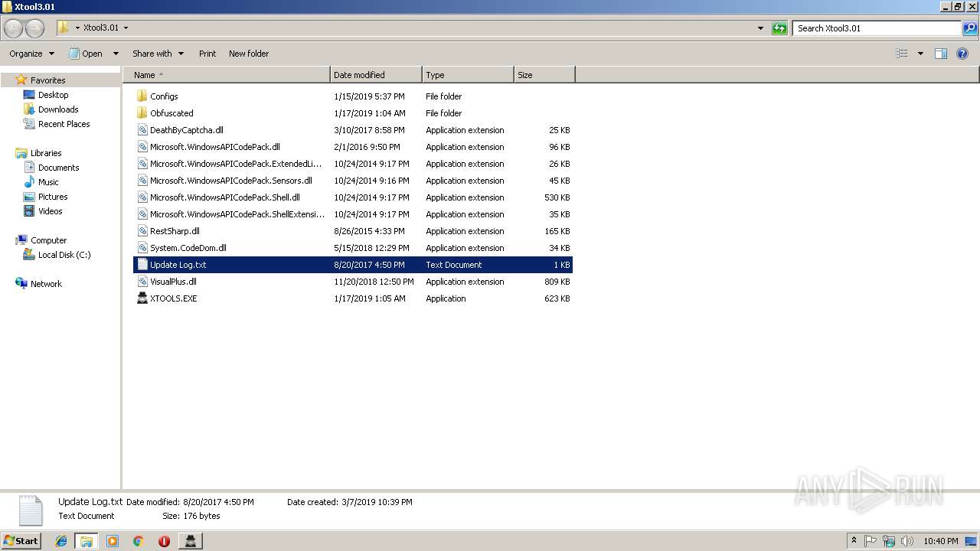Click the DeathByCaptcha.dll file icon

coord(142,130)
